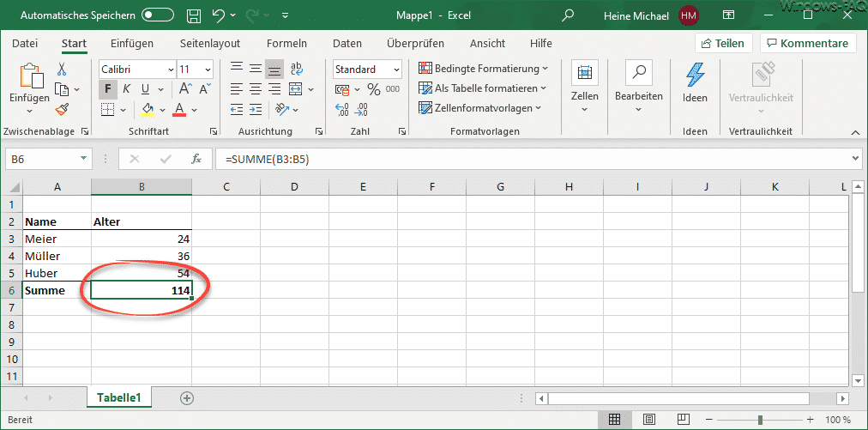Screen dimensions: 868x430
Task: Open the Bearbeiten dropdown
Action: [x=639, y=88]
